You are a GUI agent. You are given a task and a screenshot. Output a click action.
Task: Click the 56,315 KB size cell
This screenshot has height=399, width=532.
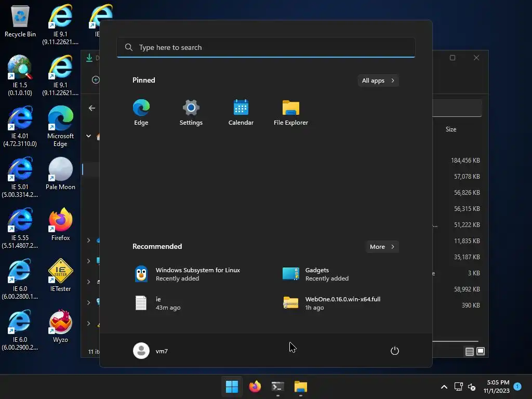point(467,209)
